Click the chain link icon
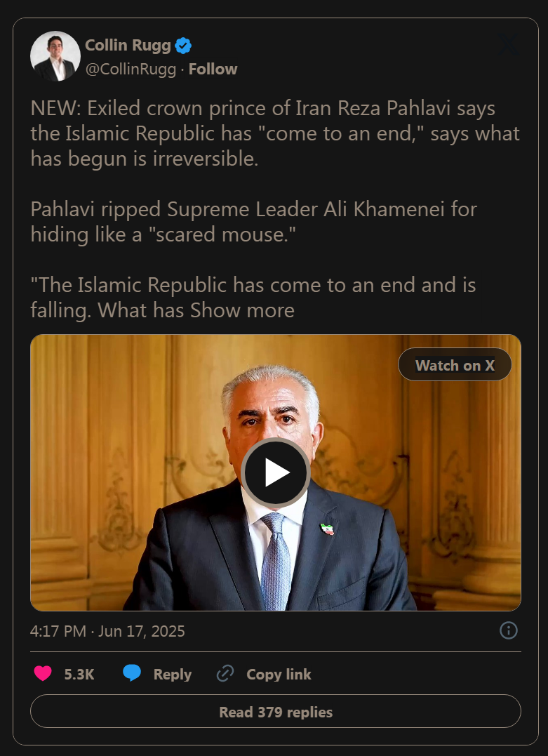The width and height of the screenshot is (548, 756). pos(225,674)
